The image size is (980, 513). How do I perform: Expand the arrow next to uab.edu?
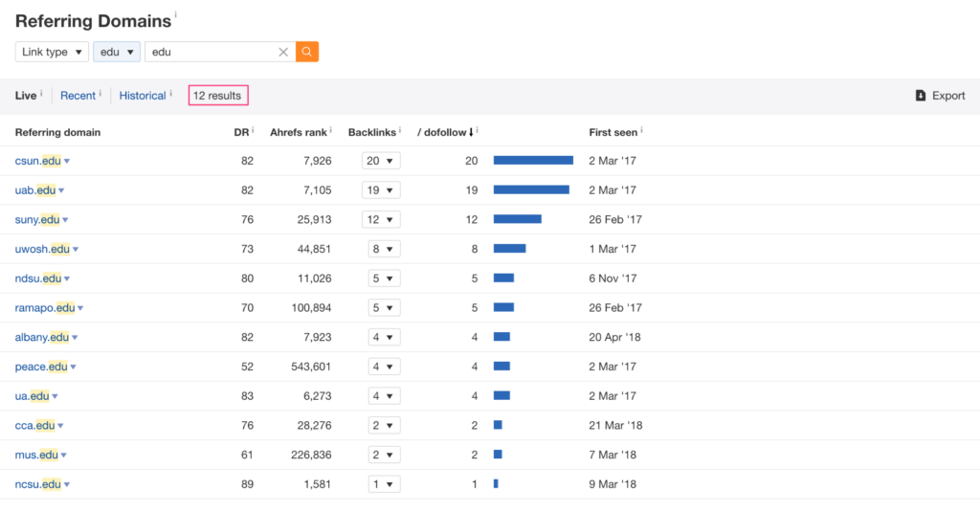(61, 191)
